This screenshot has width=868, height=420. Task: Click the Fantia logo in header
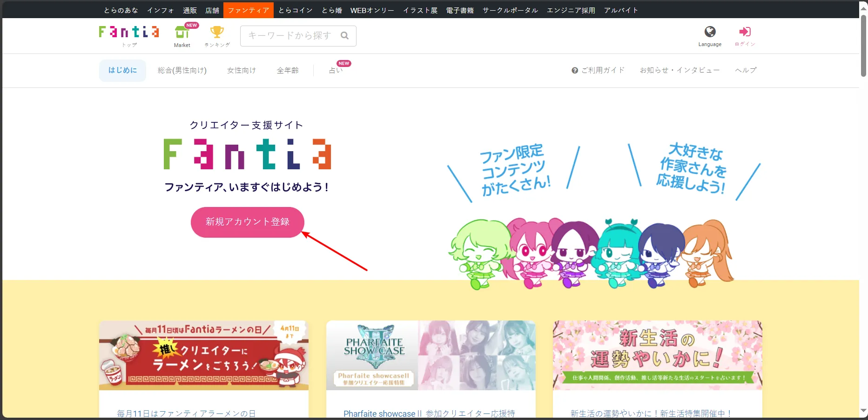point(129,32)
